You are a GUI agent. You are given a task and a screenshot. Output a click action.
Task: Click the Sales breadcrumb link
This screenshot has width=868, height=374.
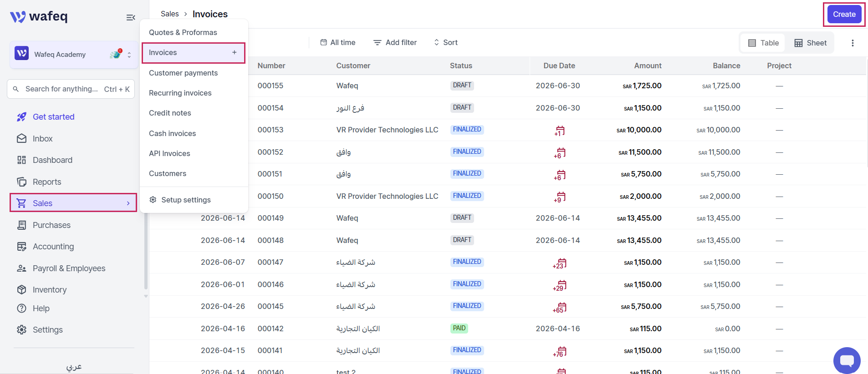169,14
